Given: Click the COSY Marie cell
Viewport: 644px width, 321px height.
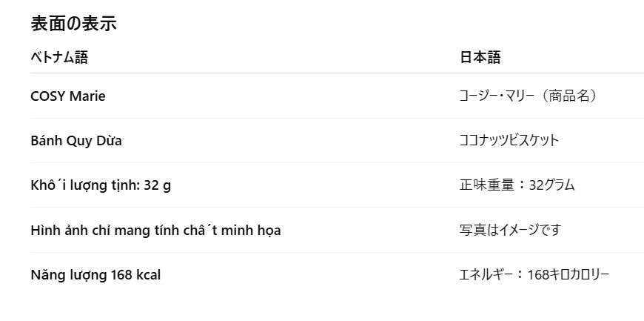Looking at the screenshot, I should (68, 96).
